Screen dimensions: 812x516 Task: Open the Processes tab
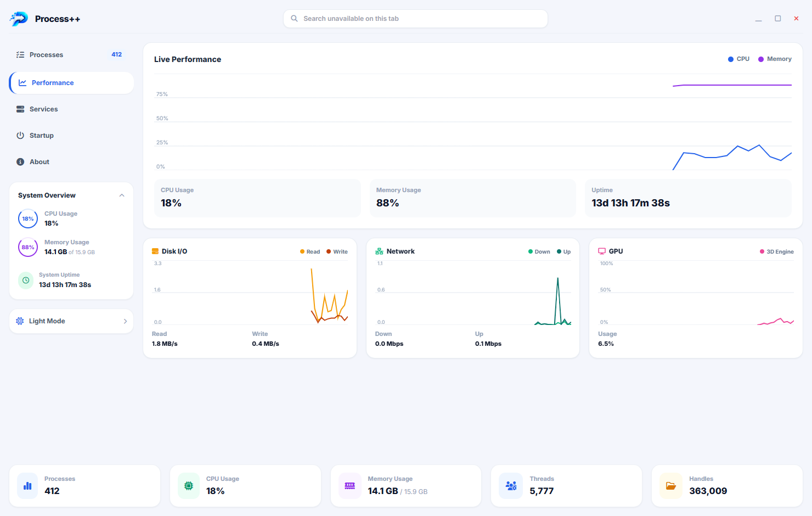pyautogui.click(x=71, y=55)
